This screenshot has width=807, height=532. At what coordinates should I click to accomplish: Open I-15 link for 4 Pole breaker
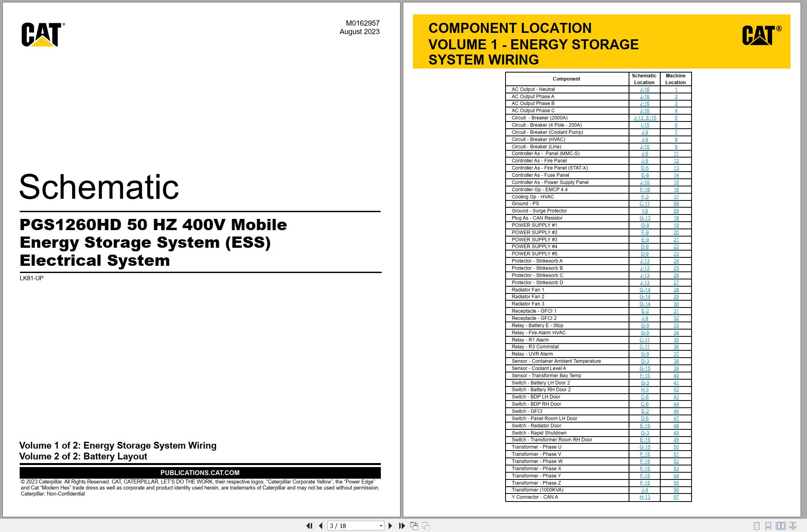click(x=645, y=125)
